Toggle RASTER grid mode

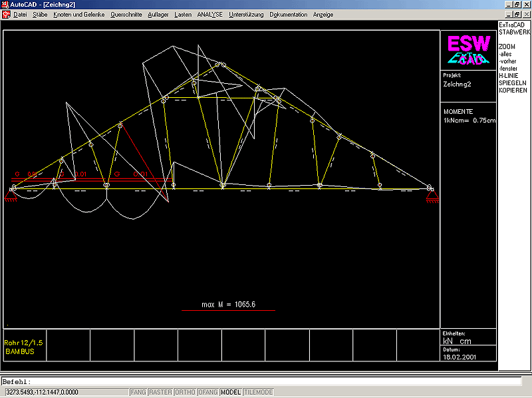click(x=160, y=392)
